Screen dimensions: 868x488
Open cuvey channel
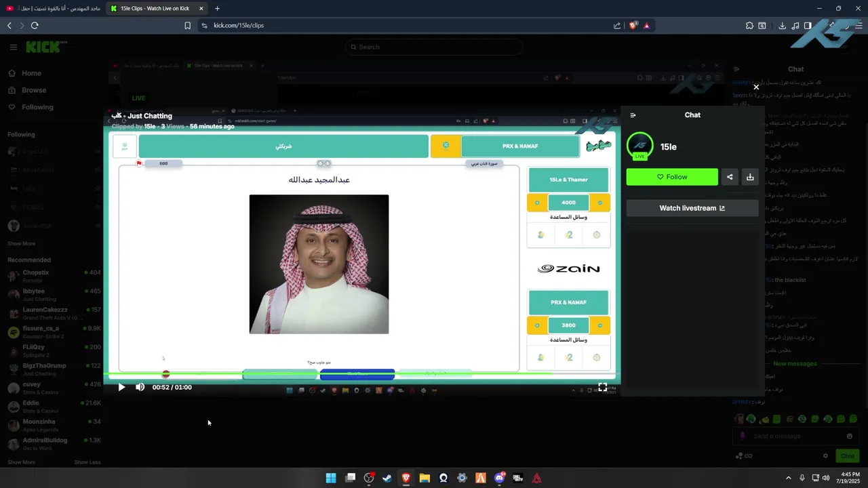tap(54, 388)
